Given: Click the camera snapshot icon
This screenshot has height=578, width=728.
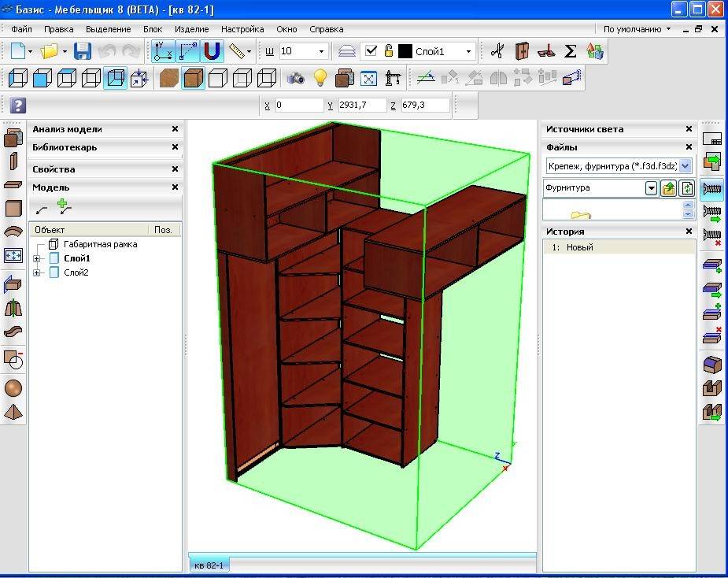Looking at the screenshot, I should [295, 78].
